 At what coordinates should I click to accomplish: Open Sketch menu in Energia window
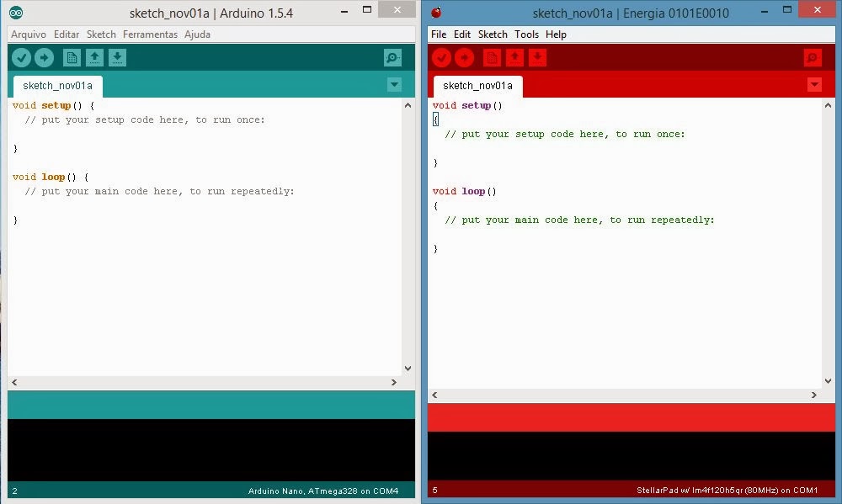point(493,34)
